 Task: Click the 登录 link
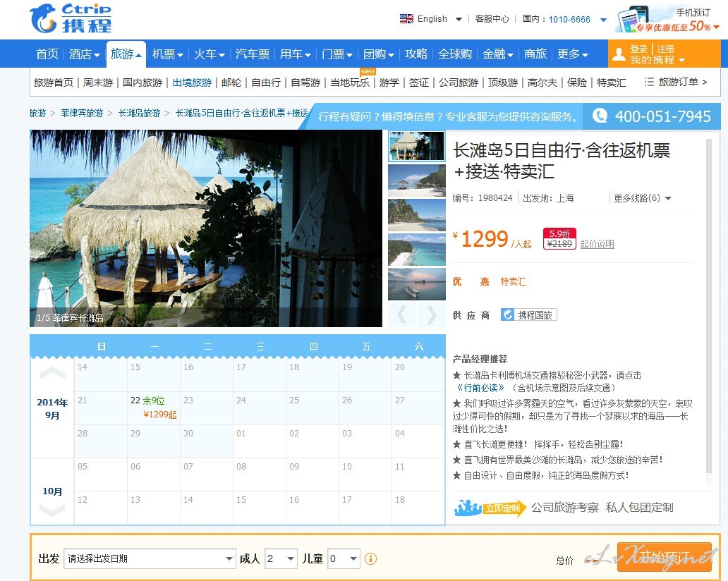[639, 49]
